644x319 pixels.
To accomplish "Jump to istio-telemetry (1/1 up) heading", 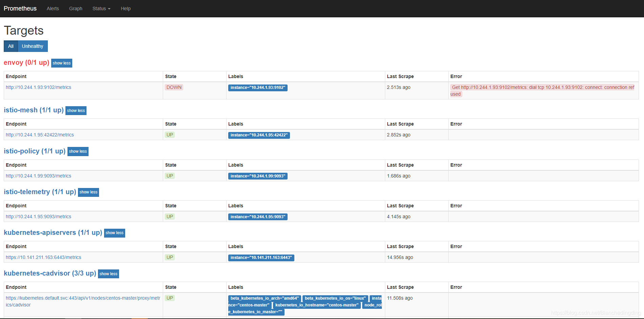I will (40, 192).
